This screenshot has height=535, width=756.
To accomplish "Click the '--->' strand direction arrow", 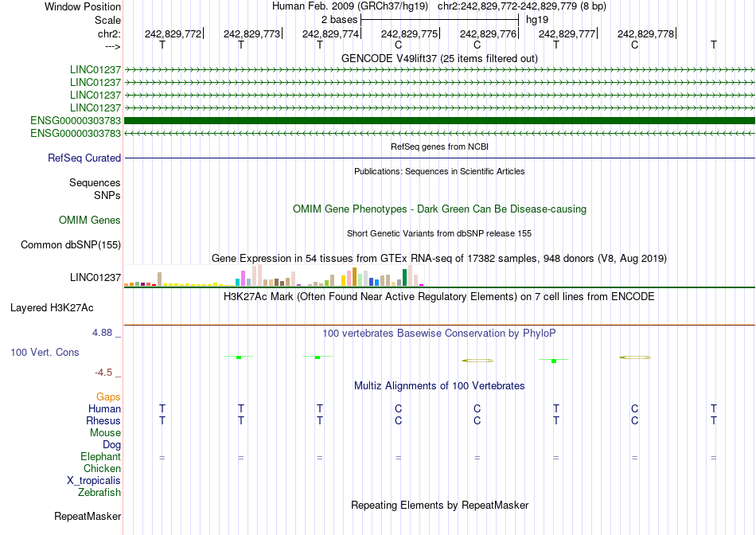I will coord(112,46).
